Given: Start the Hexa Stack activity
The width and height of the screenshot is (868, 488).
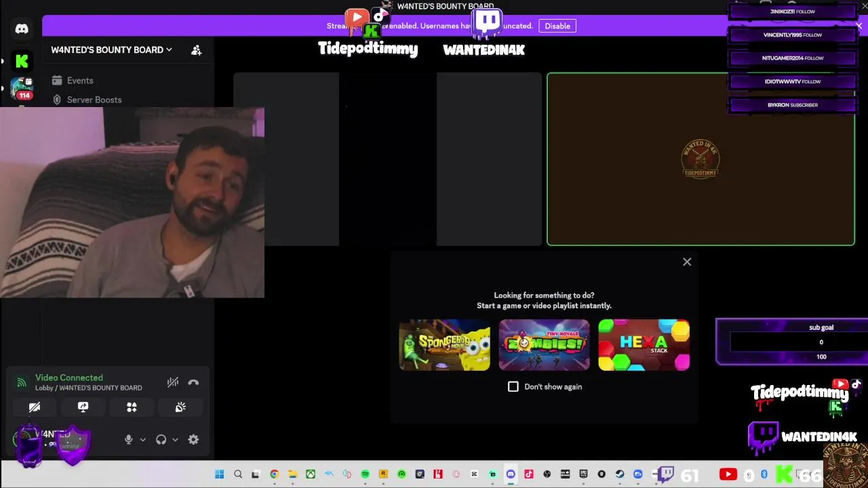Looking at the screenshot, I should (x=644, y=345).
